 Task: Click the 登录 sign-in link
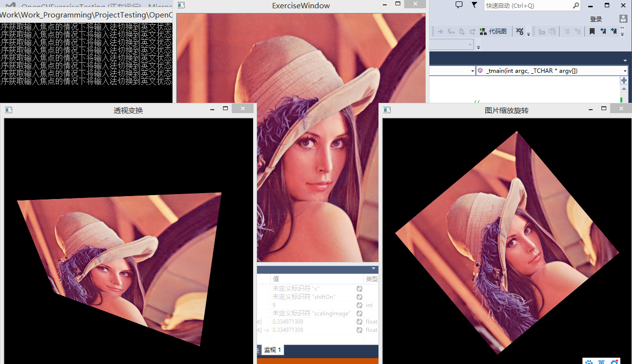pyautogui.click(x=596, y=19)
